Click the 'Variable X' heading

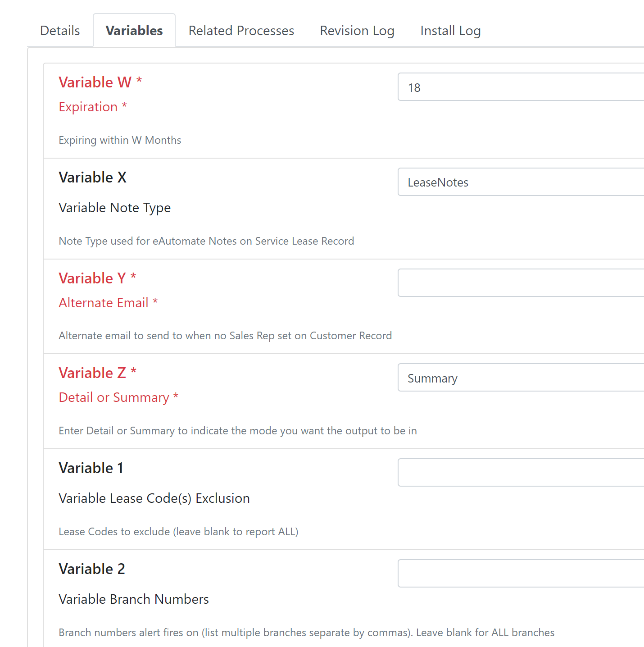click(93, 178)
